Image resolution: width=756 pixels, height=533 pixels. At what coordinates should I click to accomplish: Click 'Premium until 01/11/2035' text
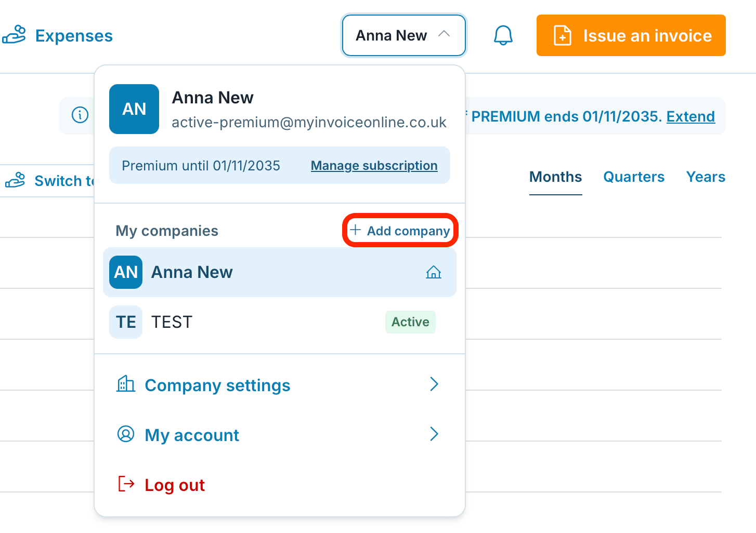201,166
